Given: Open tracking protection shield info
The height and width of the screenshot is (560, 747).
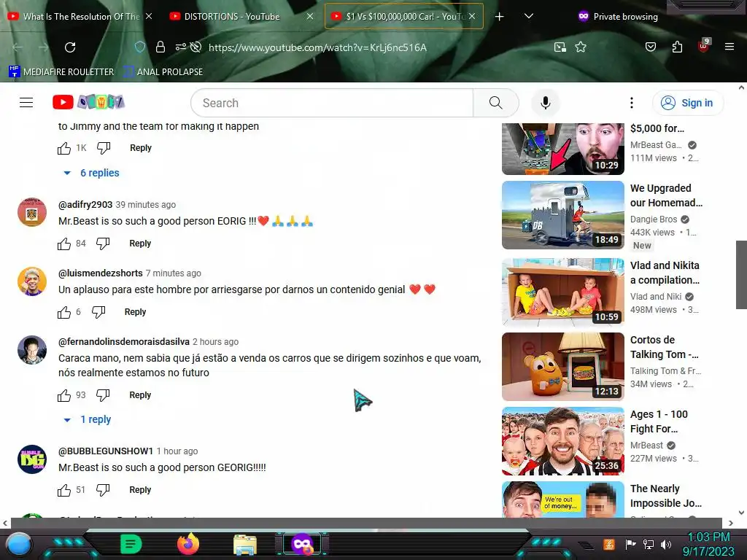Looking at the screenshot, I should 139,47.
